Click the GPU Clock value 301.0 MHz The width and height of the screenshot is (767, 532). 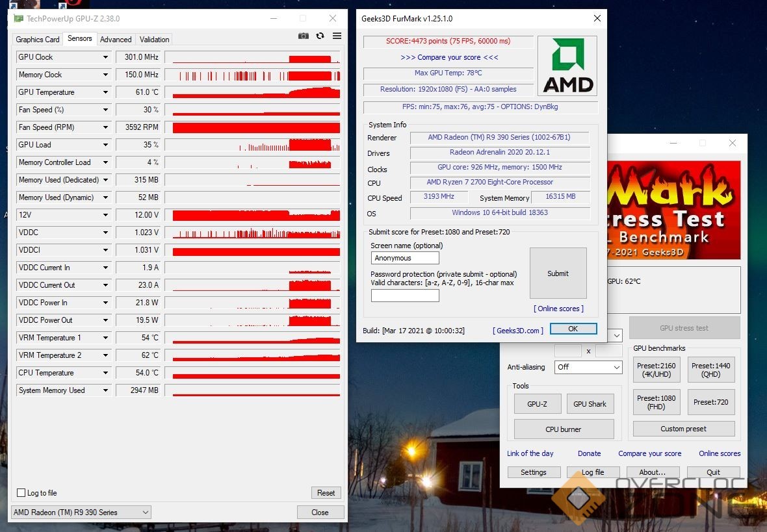point(137,57)
